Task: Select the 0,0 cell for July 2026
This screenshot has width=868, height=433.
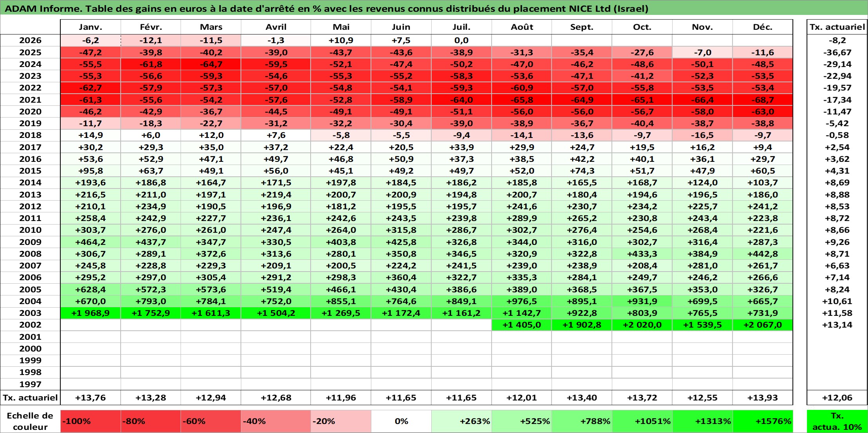Action: (461, 40)
